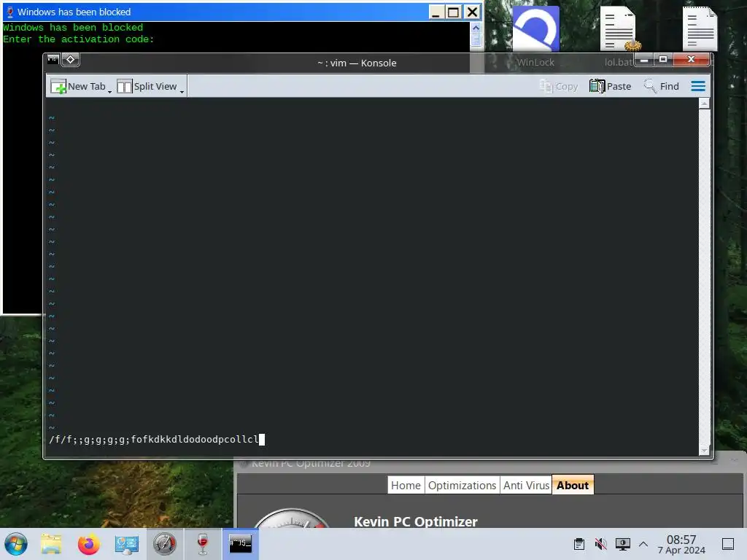Click the vim search command line text
This screenshot has width=747, height=560.
tap(154, 439)
